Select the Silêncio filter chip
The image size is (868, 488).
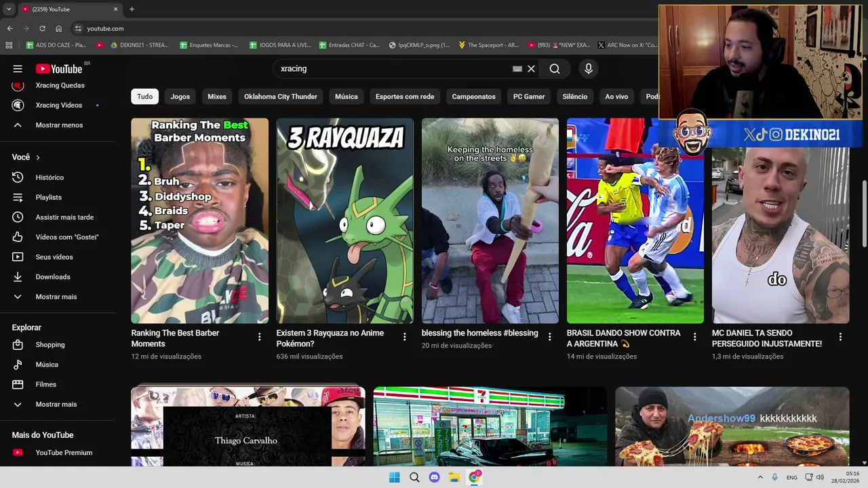click(x=575, y=96)
